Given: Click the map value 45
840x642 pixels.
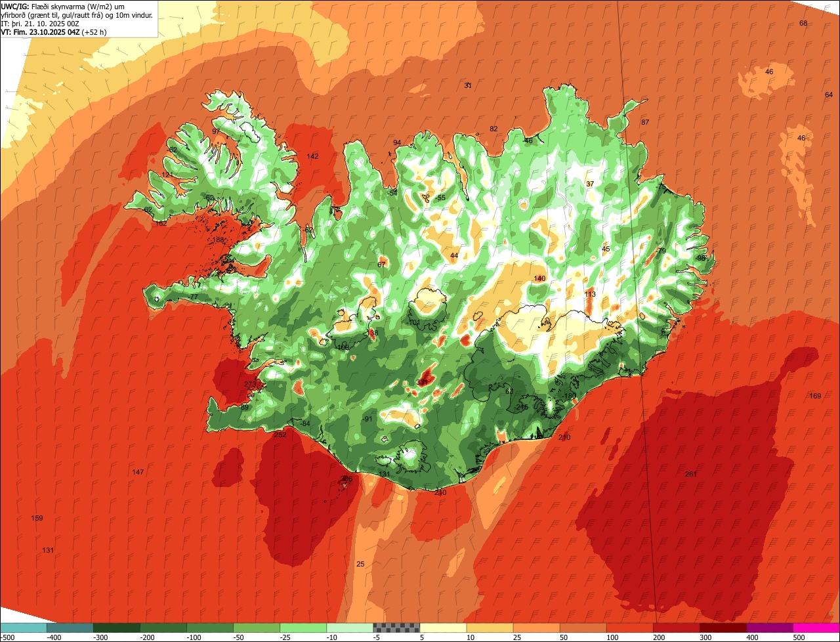Looking at the screenshot, I should coord(606,249).
